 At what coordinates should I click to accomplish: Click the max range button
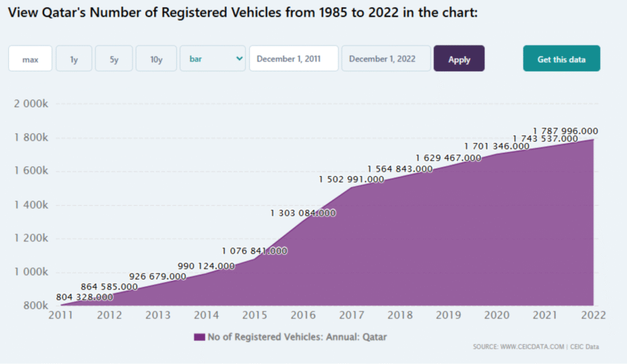[x=30, y=59]
